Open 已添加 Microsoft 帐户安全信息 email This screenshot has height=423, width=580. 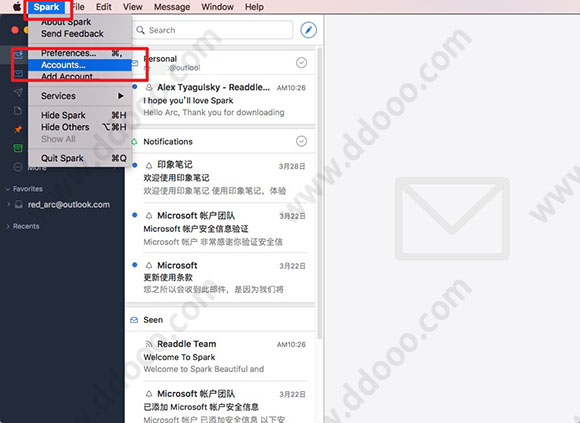point(220,403)
